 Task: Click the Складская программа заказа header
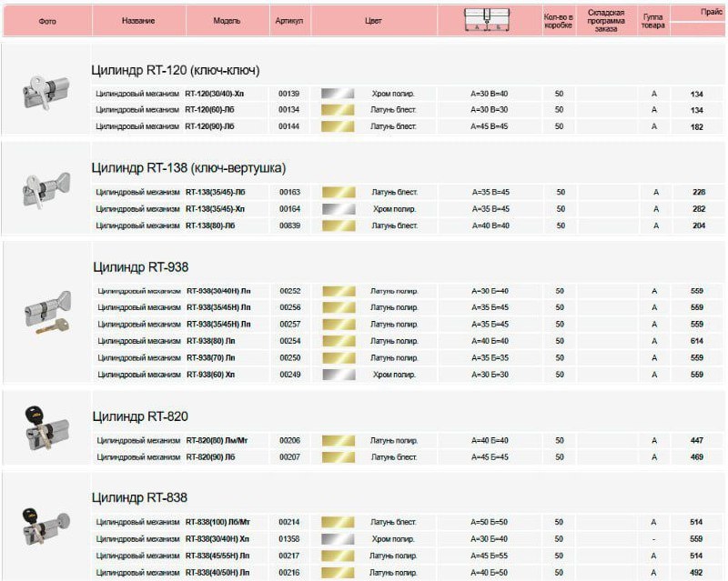click(606, 21)
